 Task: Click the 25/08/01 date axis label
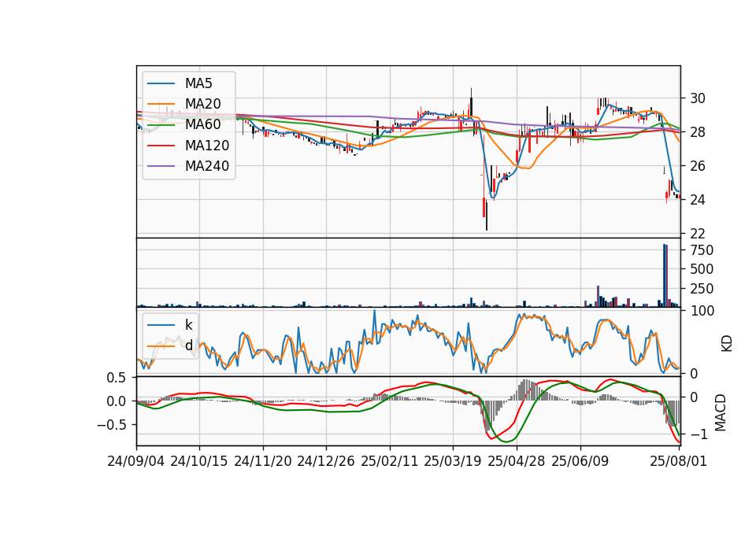pyautogui.click(x=678, y=461)
